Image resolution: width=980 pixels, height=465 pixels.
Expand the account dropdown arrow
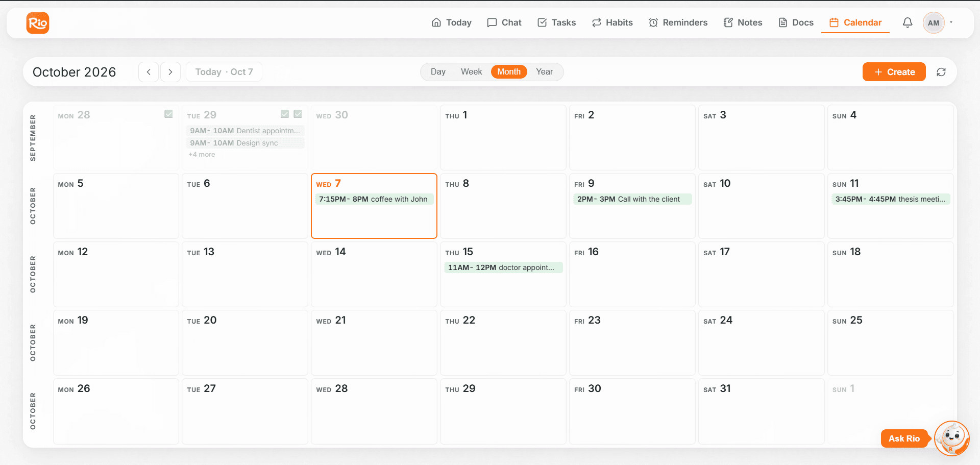951,22
